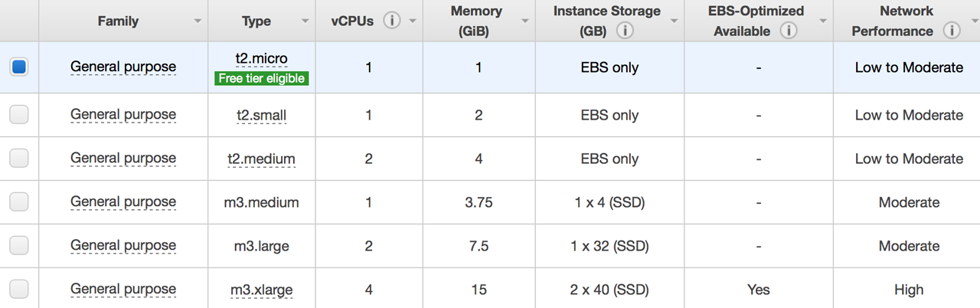Check the m3.xlarge row checkbox
This screenshot has height=308, width=980.
coord(19,290)
